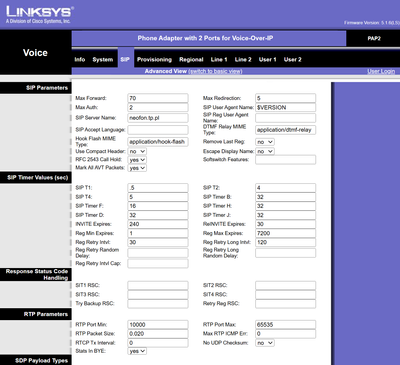Click the Hook Flash MIME Type field
Screen dimensions: 400x365
tap(158, 142)
